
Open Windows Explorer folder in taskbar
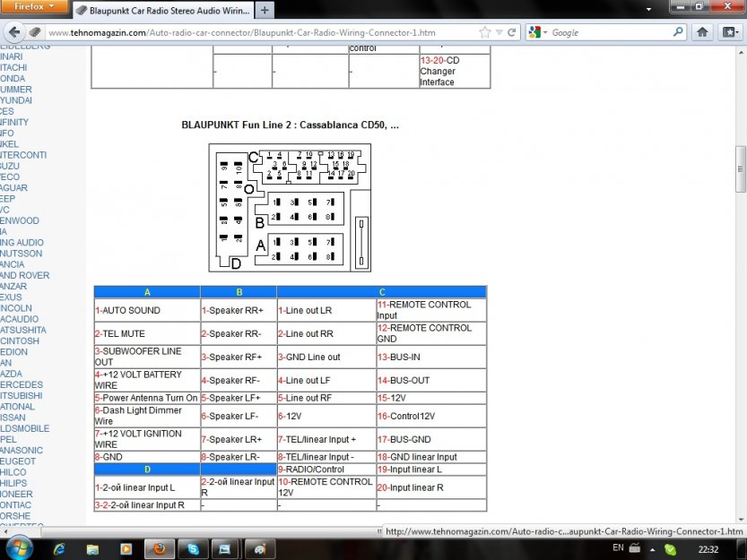pyautogui.click(x=92, y=547)
